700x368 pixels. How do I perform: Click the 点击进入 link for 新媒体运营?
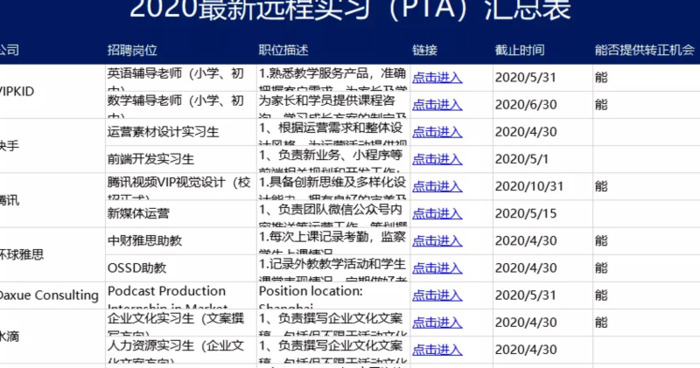[437, 214]
